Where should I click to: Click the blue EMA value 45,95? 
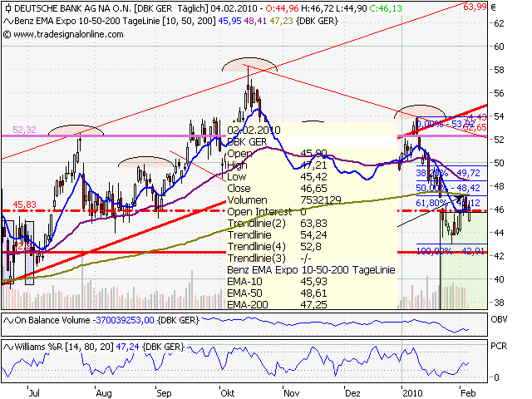pyautogui.click(x=229, y=21)
